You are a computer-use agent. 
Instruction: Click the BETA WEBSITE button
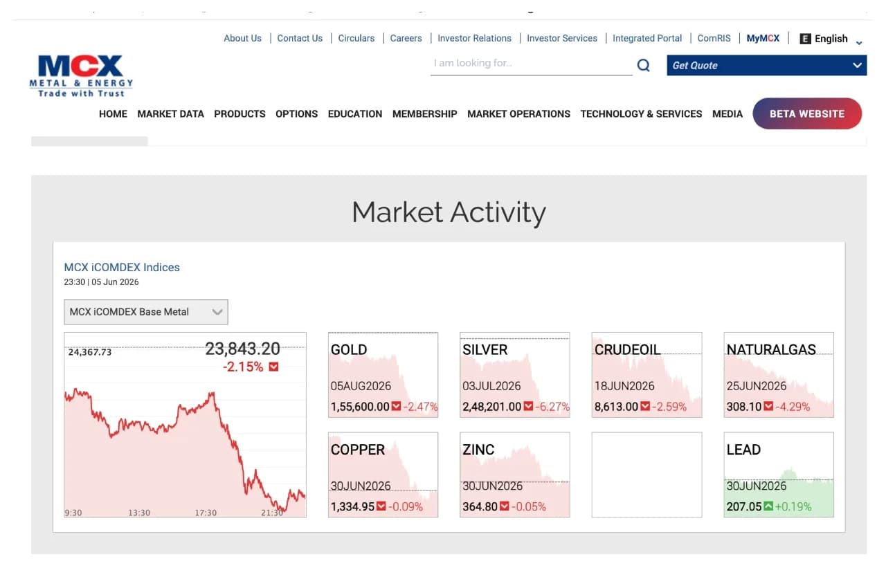coord(807,114)
